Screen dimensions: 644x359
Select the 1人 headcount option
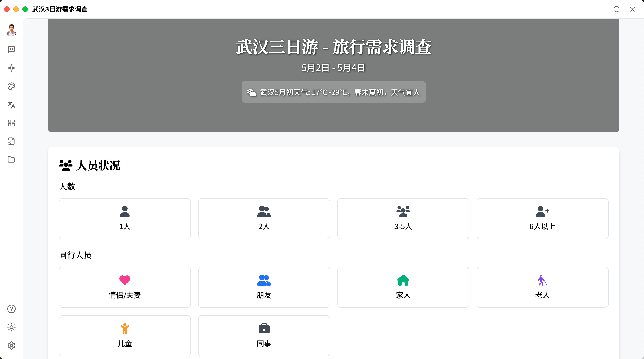coord(125,219)
